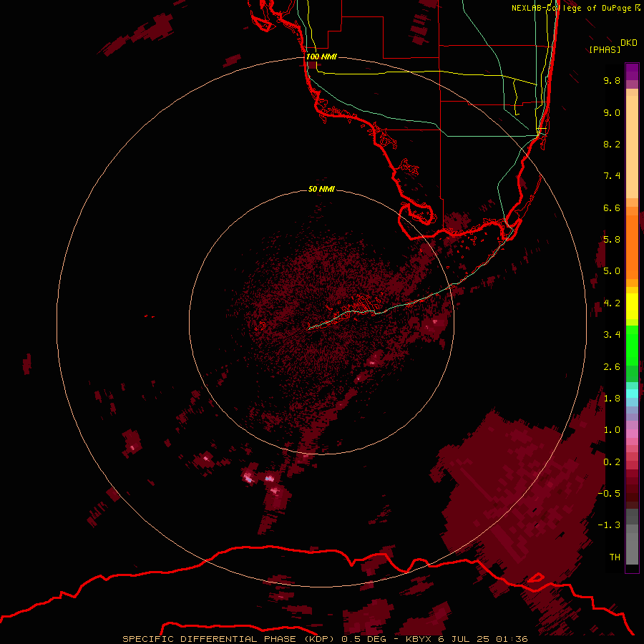Pick the light peach color bar segment
Viewport: 644px width, 644px height.
tap(632, 147)
